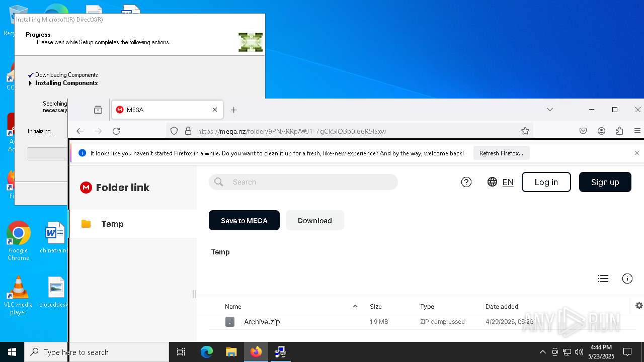Click the network tray icon
This screenshot has height=362, width=644.
click(567, 352)
